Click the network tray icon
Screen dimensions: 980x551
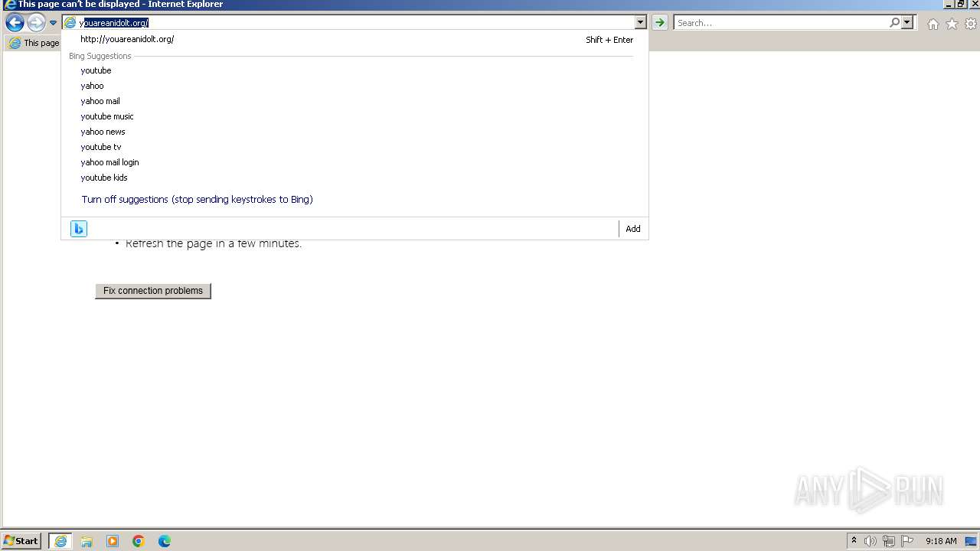point(889,541)
